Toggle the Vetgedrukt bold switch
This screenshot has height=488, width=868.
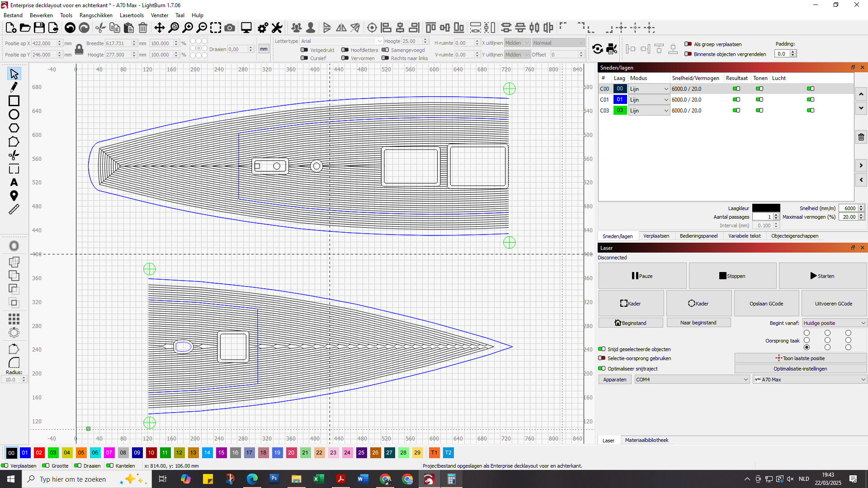click(304, 50)
